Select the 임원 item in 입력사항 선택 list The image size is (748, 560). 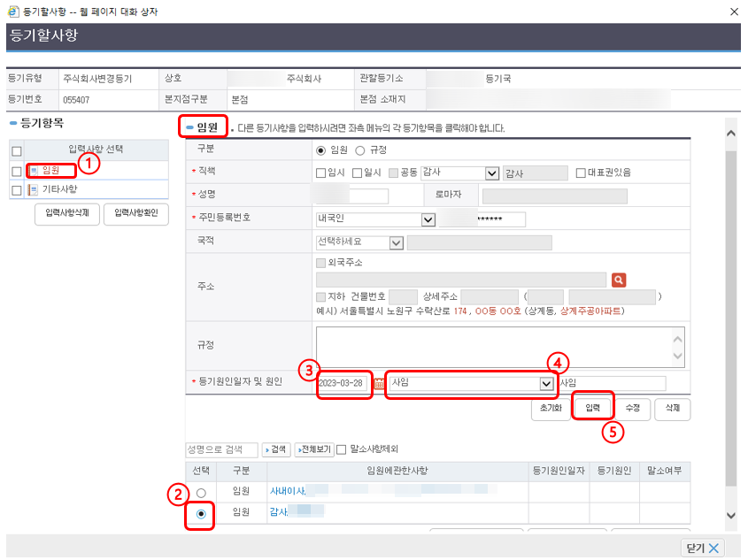pyautogui.click(x=60, y=168)
